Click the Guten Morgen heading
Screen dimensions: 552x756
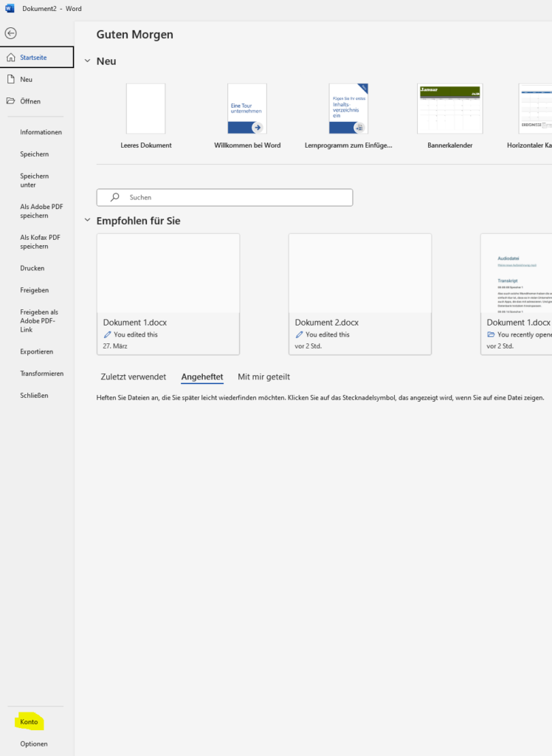(x=134, y=35)
